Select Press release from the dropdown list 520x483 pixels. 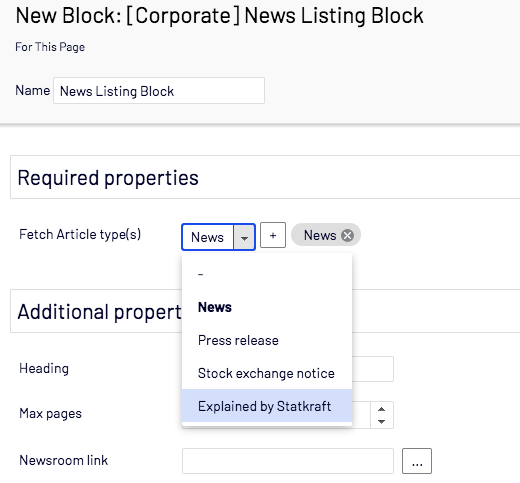(x=238, y=340)
